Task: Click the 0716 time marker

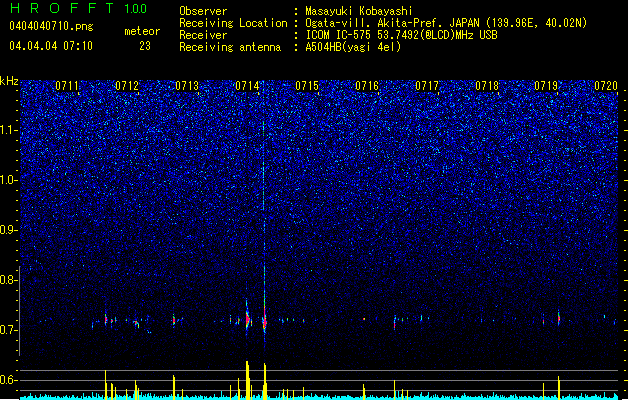Action: (367, 86)
